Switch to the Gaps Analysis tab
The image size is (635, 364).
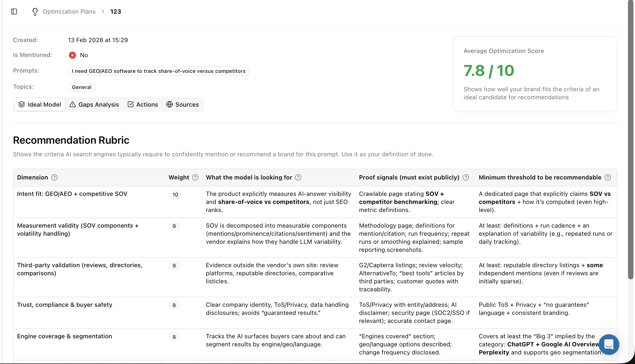[x=94, y=105]
